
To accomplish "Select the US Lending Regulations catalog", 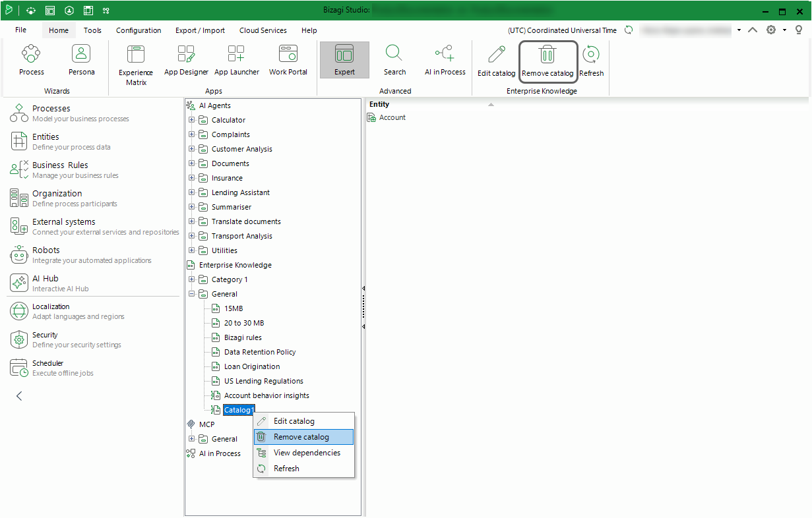I will click(264, 381).
